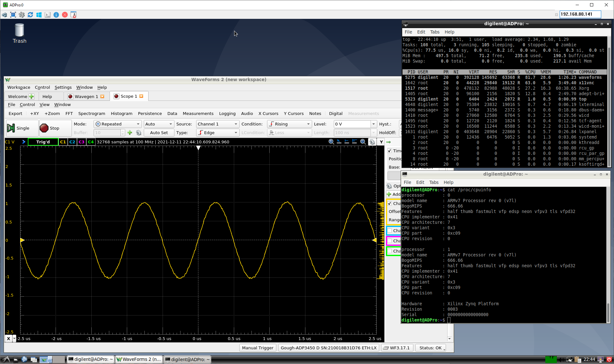Open the trigger Type dropdown showing Edge
614x364 pixels.
point(217,133)
